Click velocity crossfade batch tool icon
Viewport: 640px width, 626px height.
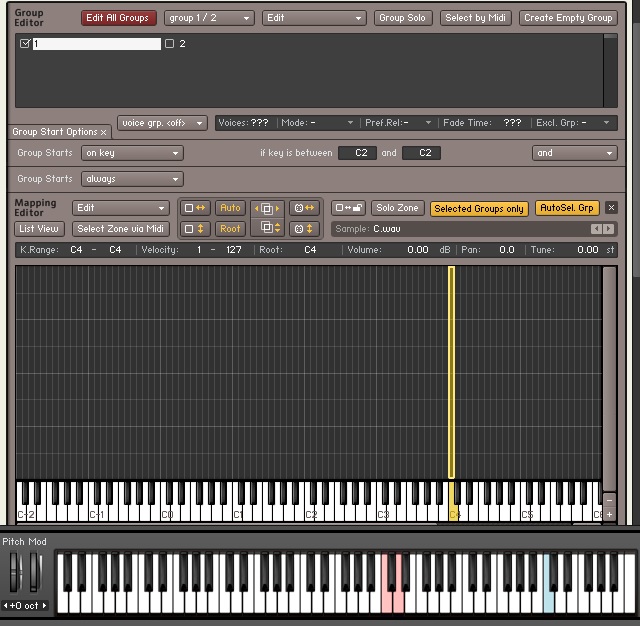coord(304,229)
